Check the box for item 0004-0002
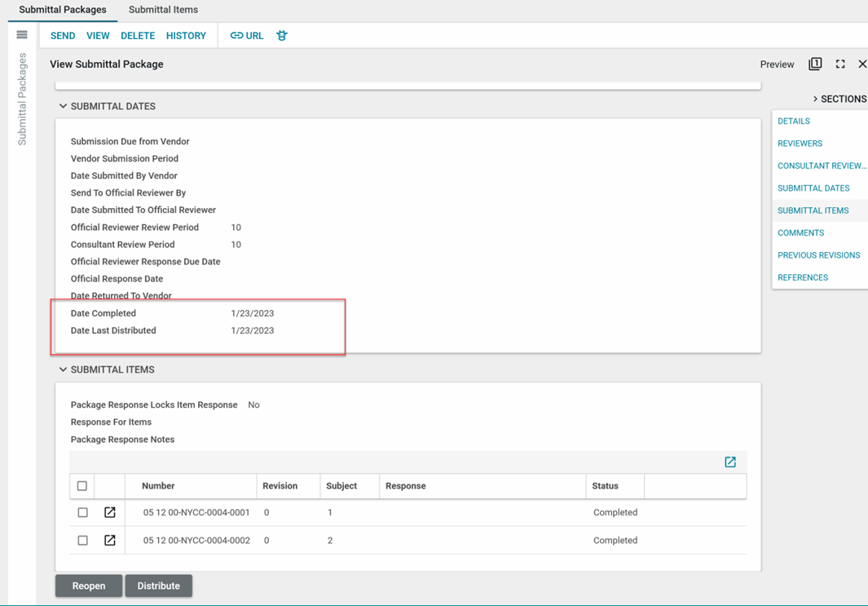Viewport: 868px width, 606px height. pos(82,541)
